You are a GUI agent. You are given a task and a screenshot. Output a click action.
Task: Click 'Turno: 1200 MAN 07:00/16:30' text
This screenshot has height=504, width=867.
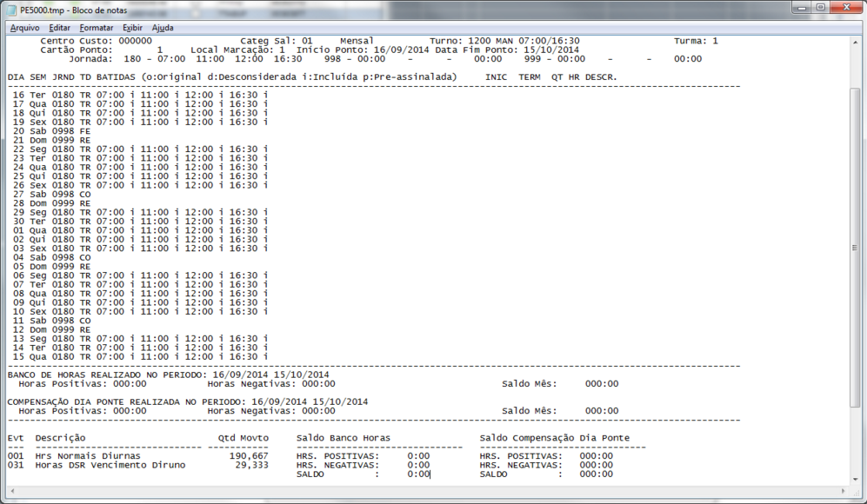coord(504,41)
